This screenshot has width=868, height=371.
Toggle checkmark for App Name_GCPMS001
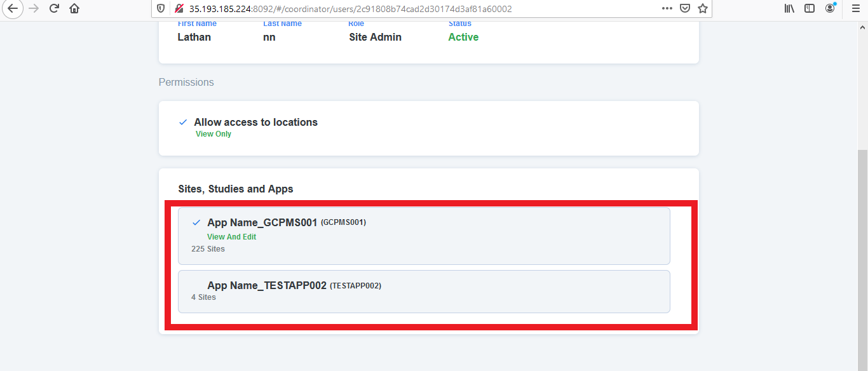(x=196, y=222)
